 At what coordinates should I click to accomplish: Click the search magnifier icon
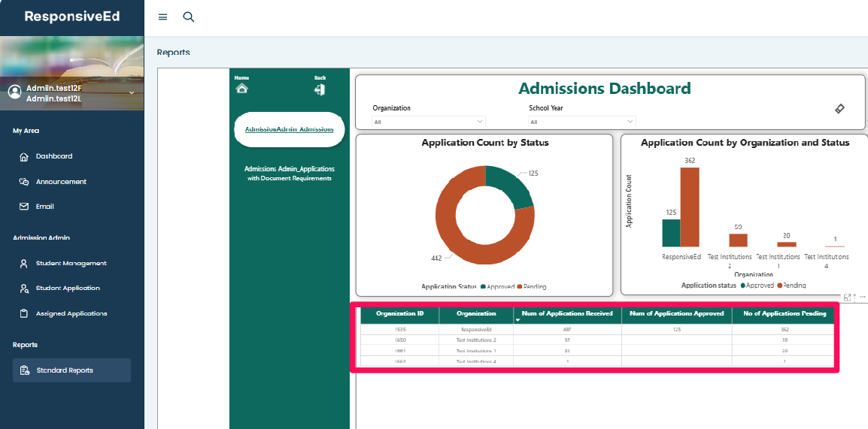coord(189,17)
